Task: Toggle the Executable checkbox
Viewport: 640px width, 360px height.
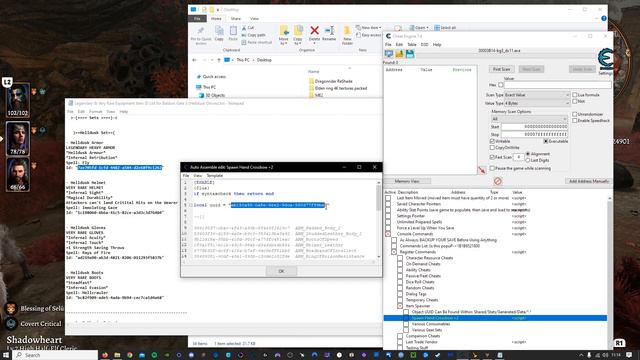Action: 546,141
